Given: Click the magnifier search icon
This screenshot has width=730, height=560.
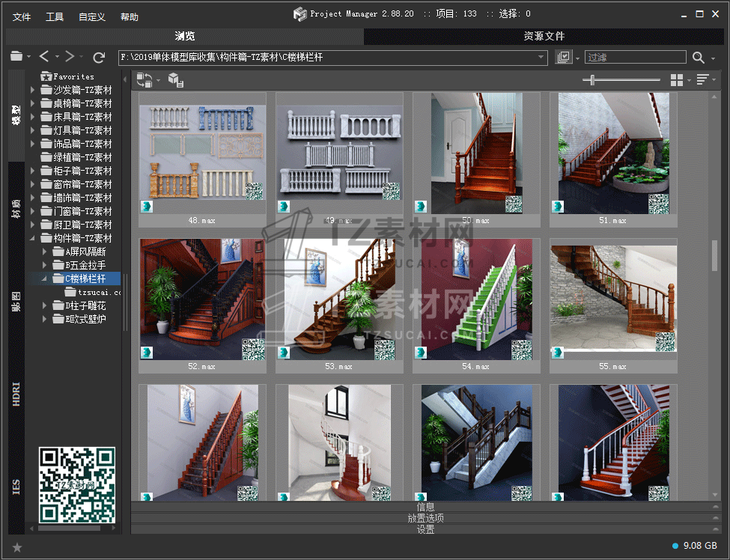Looking at the screenshot, I should click(x=698, y=58).
